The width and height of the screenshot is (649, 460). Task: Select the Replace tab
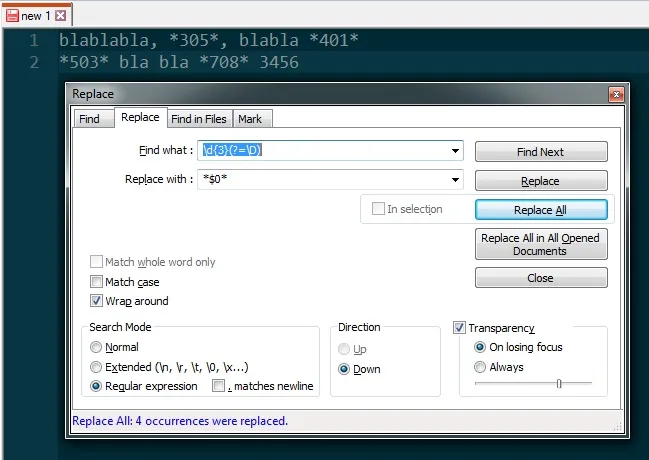(x=140, y=117)
